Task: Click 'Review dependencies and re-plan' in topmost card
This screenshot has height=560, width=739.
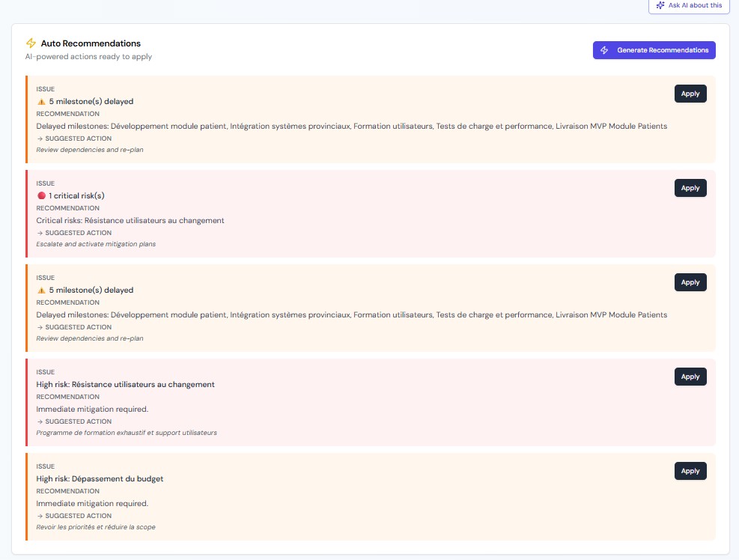Action: (x=90, y=150)
